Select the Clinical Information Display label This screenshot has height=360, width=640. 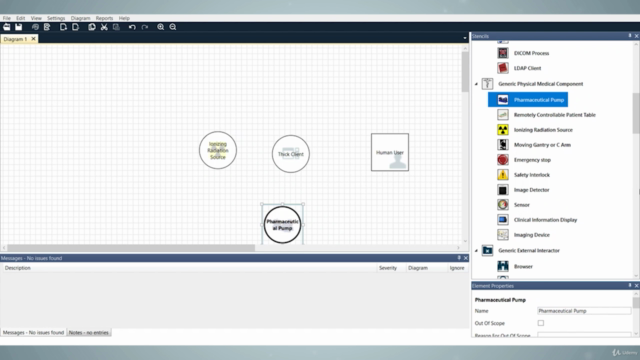pos(545,220)
